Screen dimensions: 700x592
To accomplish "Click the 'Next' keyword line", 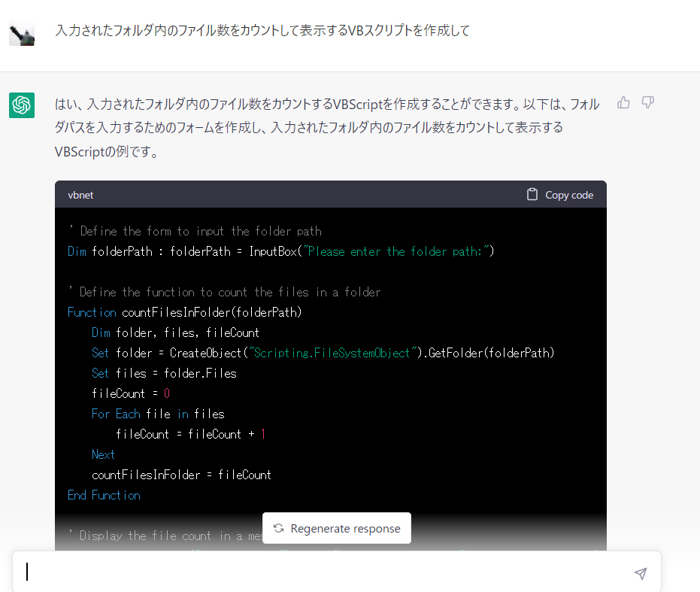I will point(103,455).
